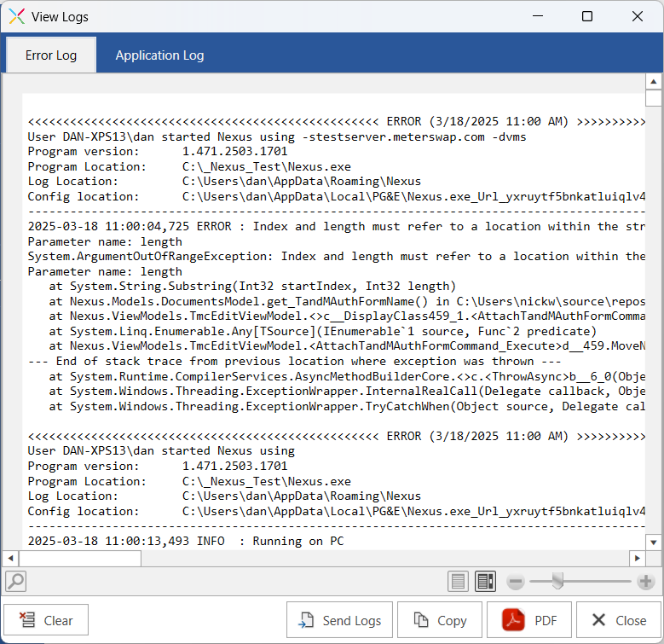This screenshot has width=664, height=644.
Task: Switch to single page view icon
Action: [458, 581]
